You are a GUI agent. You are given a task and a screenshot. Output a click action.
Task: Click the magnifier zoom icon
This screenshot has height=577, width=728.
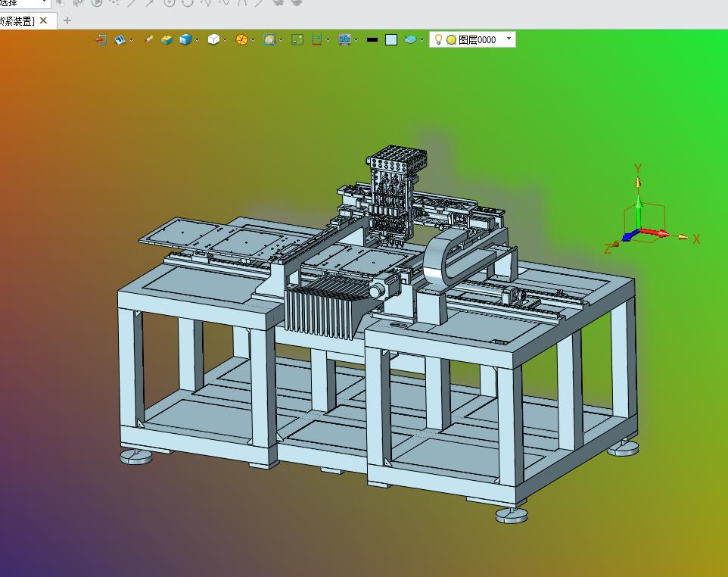coord(269,39)
